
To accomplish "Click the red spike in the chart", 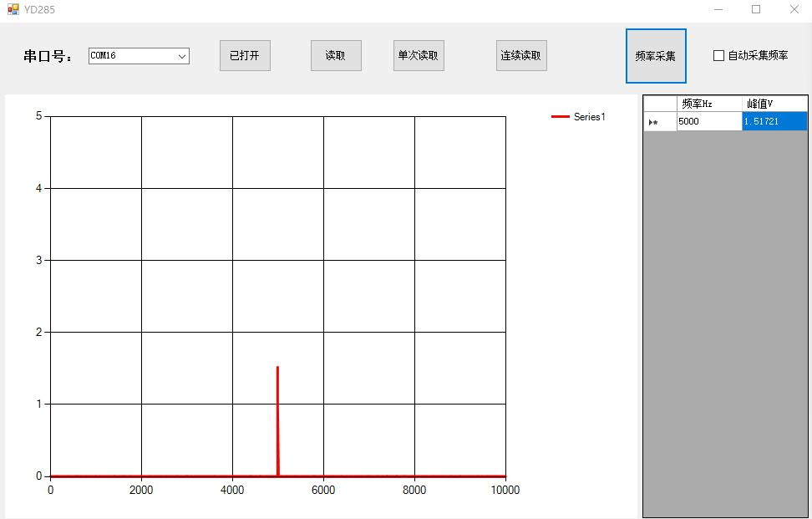I will click(x=277, y=420).
